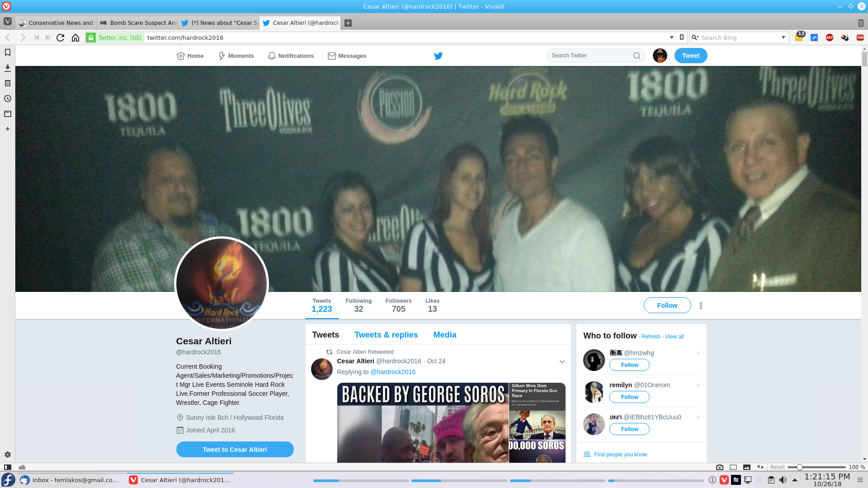Switch to the Conservative News tab
The width and height of the screenshot is (868, 488).
57,23
